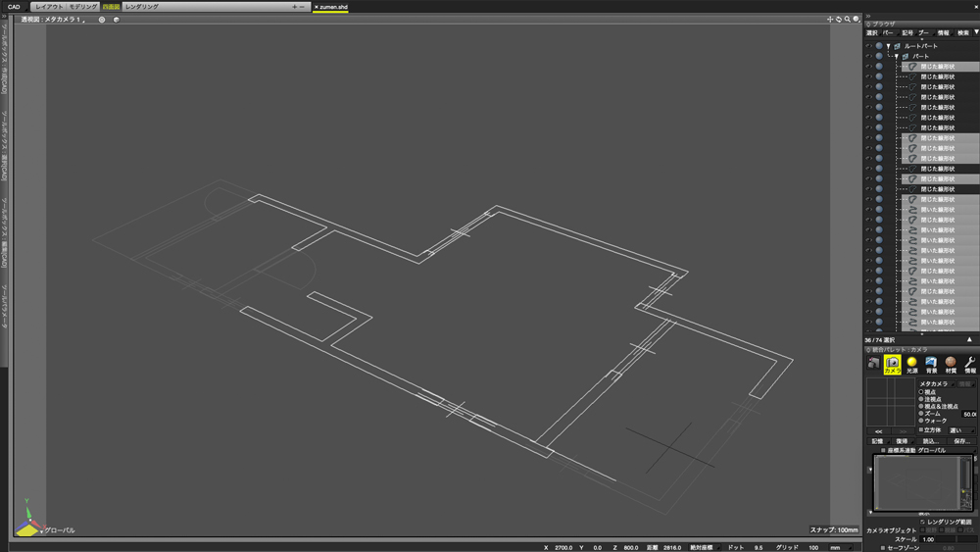Image resolution: width=980 pixels, height=552 pixels.
Task: Collapse right panel with the >> arrows
Action: [868, 17]
